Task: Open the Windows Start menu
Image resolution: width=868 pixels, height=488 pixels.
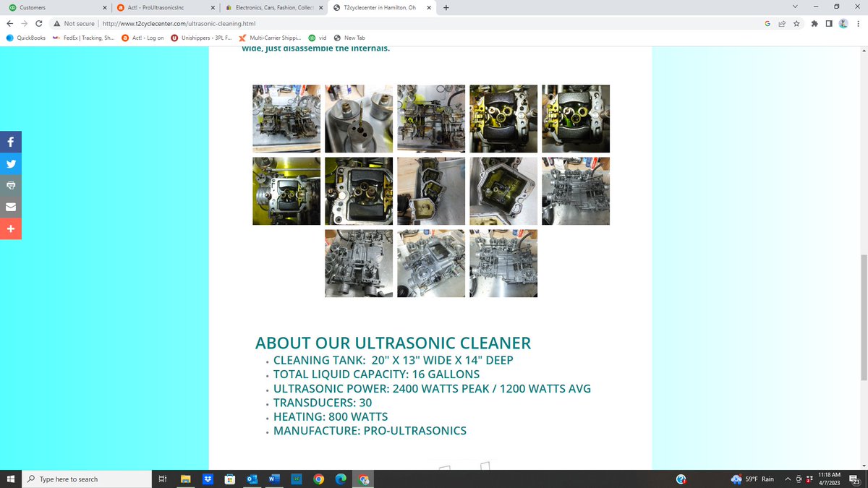Action: tap(11, 479)
